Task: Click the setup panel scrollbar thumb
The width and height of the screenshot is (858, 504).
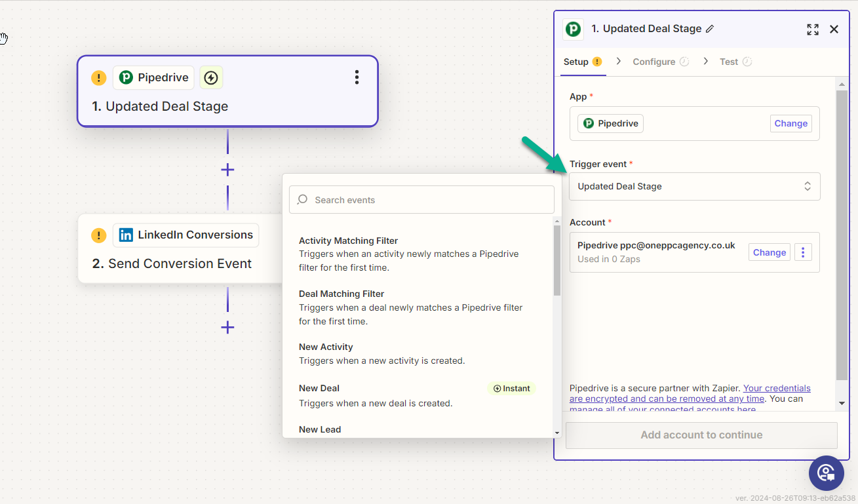Action: tap(842, 235)
